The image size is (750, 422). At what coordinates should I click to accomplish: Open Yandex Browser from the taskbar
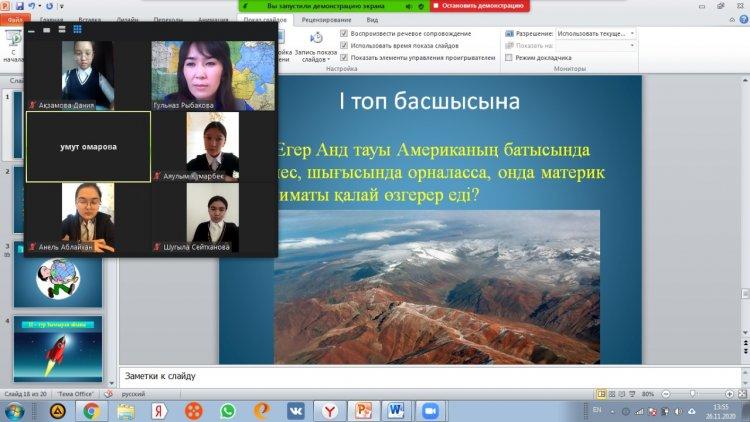pyautogui.click(x=329, y=410)
